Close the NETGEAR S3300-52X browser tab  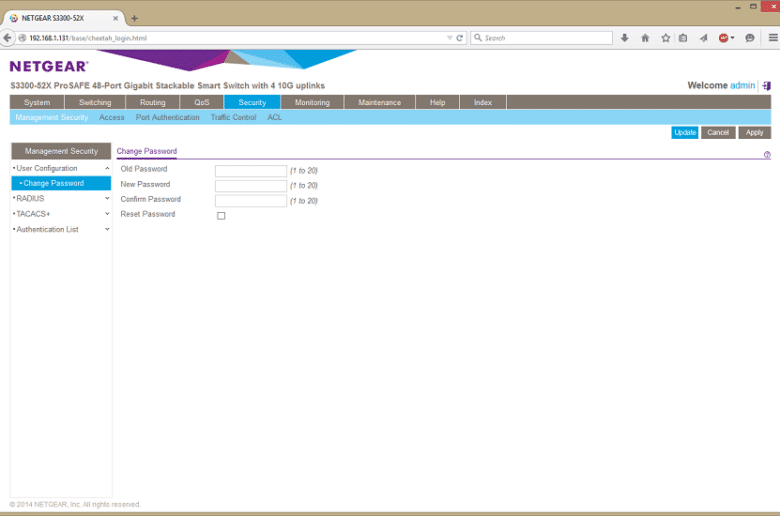click(x=115, y=18)
